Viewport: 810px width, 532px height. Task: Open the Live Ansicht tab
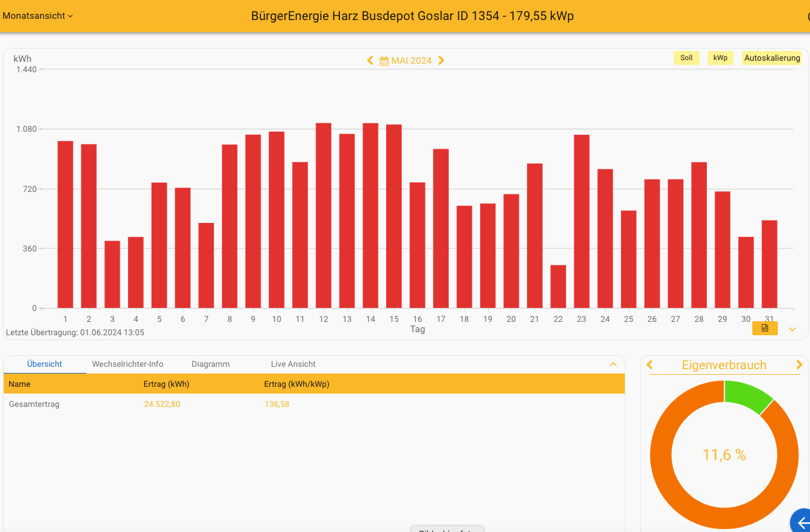tap(293, 364)
